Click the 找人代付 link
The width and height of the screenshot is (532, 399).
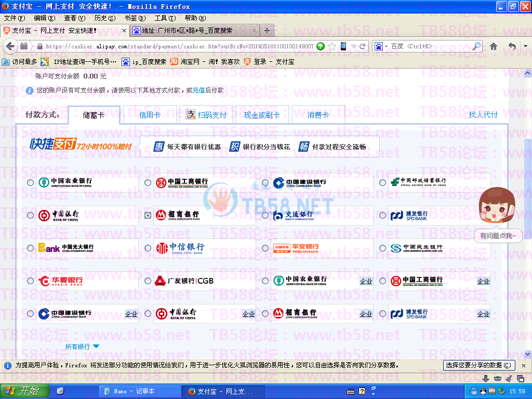pos(483,115)
